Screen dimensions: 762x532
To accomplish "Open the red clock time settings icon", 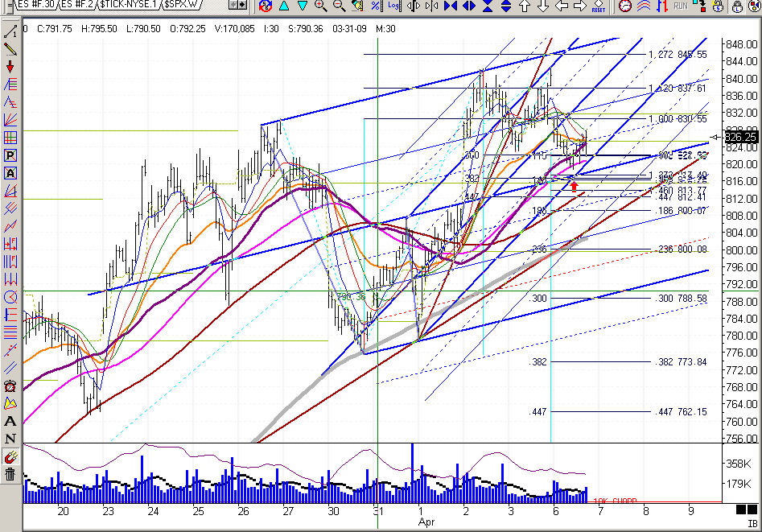I will coord(625,6).
